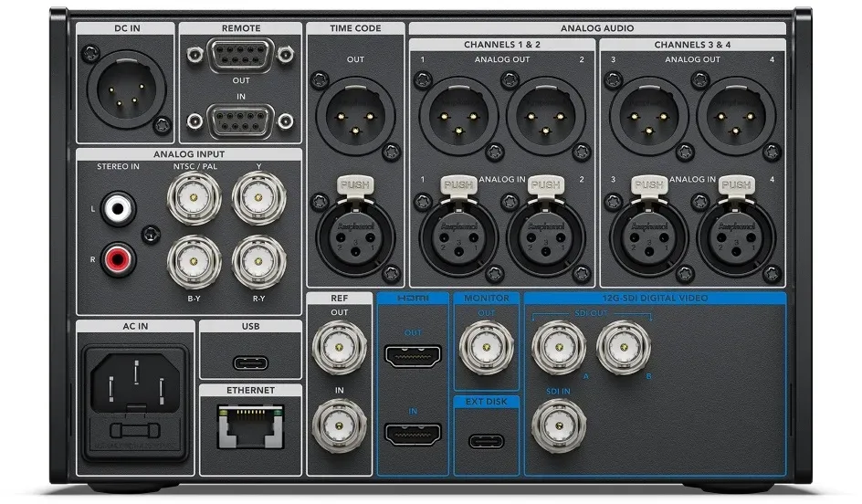Click the SDI IN label text
This screenshot has width=862, height=504.
click(558, 391)
